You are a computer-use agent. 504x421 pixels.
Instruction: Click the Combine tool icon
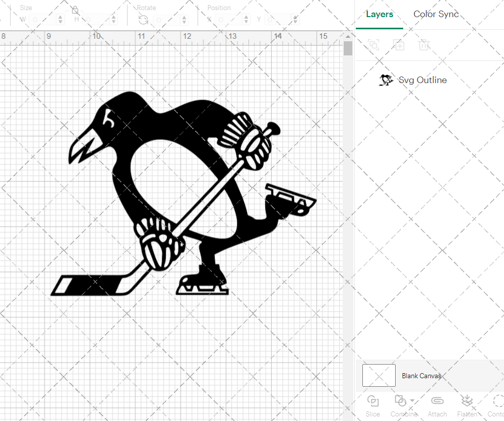coord(401,402)
